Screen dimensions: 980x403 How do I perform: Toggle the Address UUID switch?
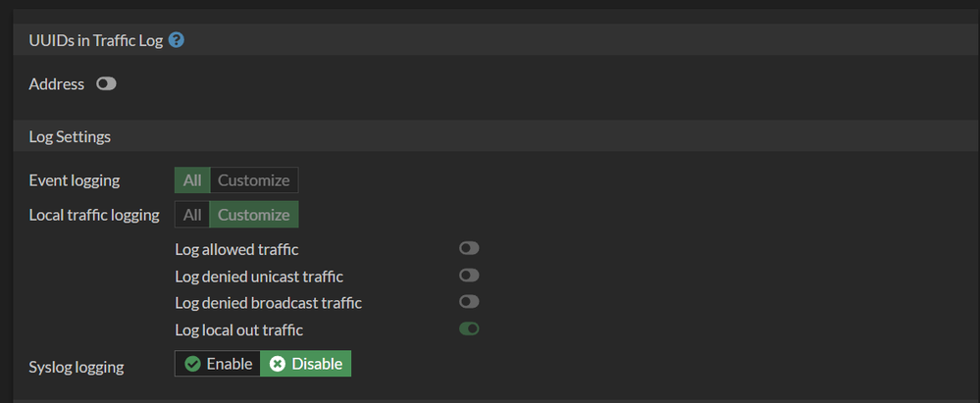click(106, 84)
